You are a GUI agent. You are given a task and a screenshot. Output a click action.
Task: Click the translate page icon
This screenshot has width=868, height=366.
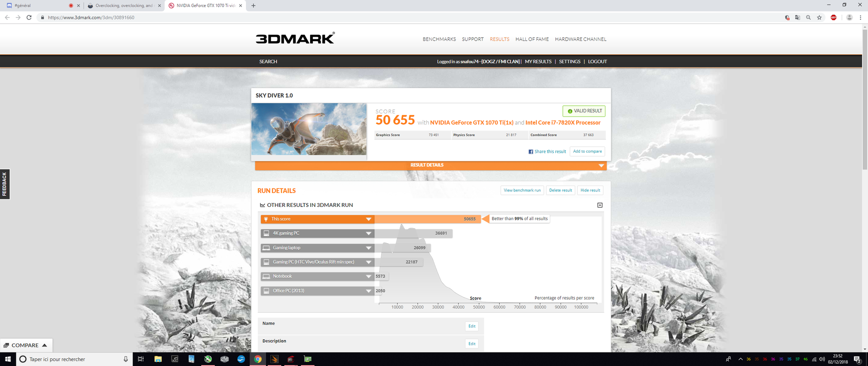click(x=797, y=18)
